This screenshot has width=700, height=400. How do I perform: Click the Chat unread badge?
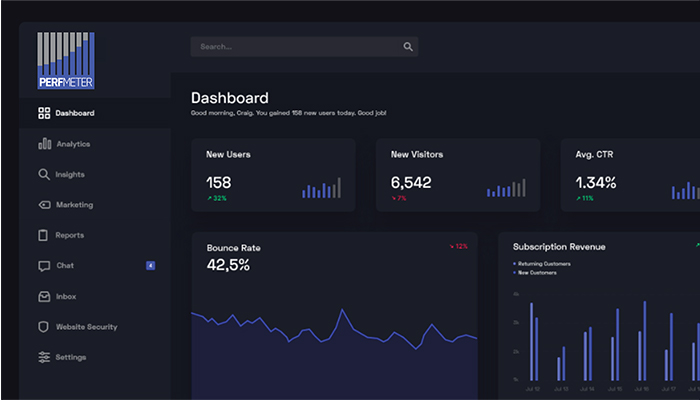[x=150, y=266]
